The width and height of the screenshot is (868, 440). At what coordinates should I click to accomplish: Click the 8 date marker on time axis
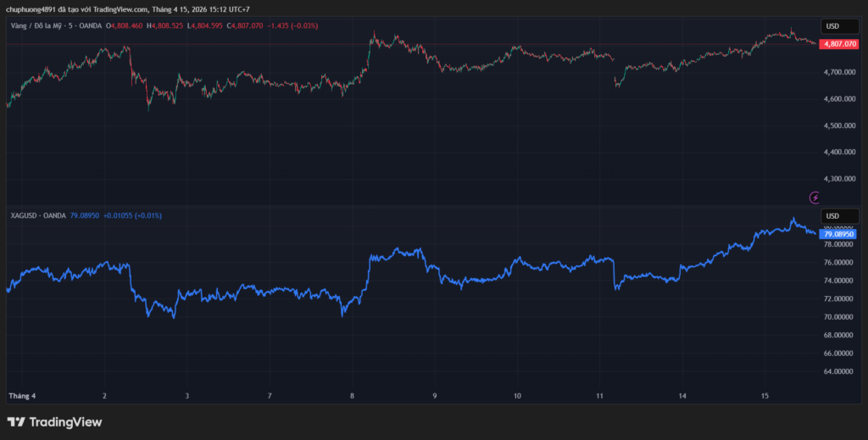coord(351,396)
